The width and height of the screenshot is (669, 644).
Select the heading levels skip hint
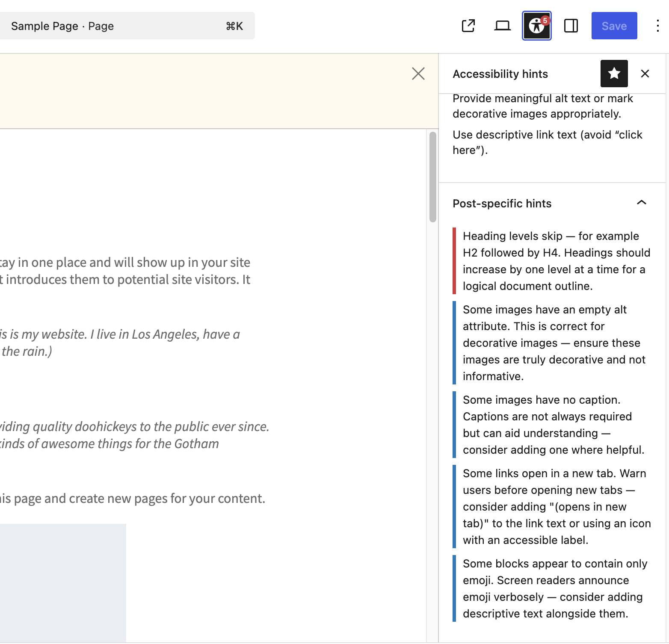[x=552, y=261]
